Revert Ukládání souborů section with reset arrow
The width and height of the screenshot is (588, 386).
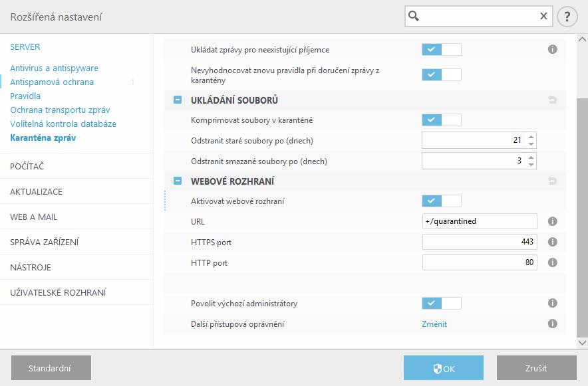[x=552, y=100]
